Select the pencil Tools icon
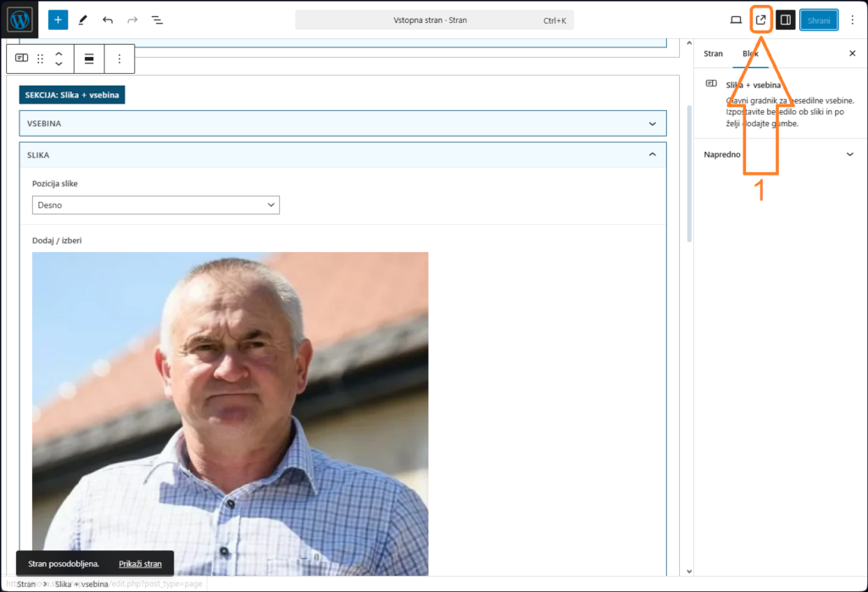The image size is (868, 592). [x=82, y=20]
